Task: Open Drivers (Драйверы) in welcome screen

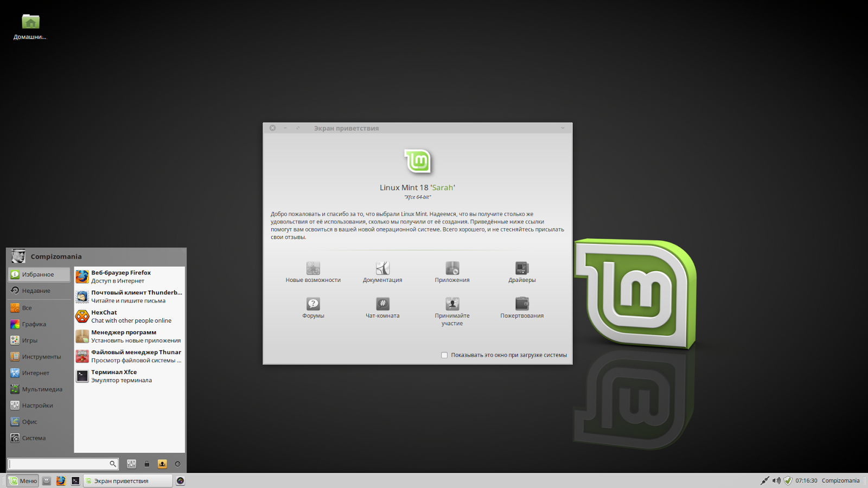Action: tap(522, 272)
